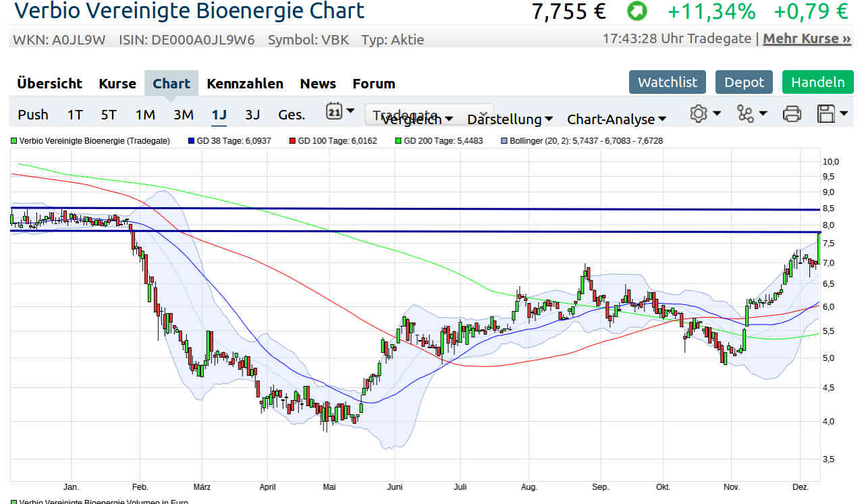The width and height of the screenshot is (864, 504).
Task: Click the light blue Bollinger legend swatch
Action: click(504, 141)
